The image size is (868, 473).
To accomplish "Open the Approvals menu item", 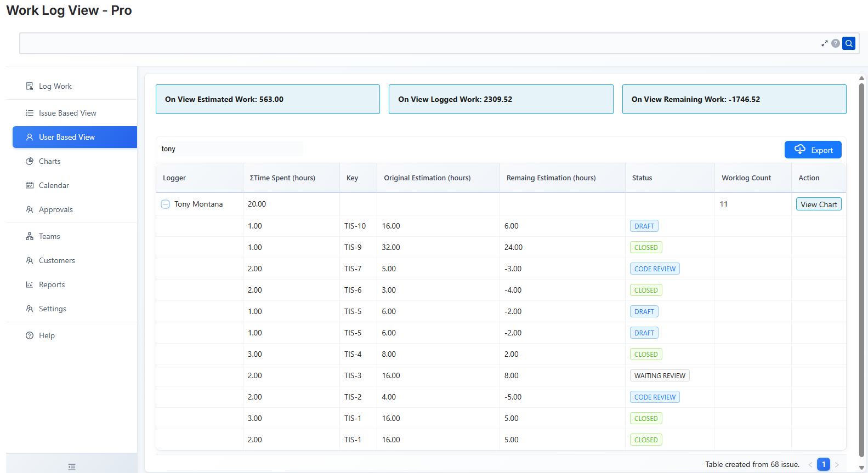I will [55, 209].
